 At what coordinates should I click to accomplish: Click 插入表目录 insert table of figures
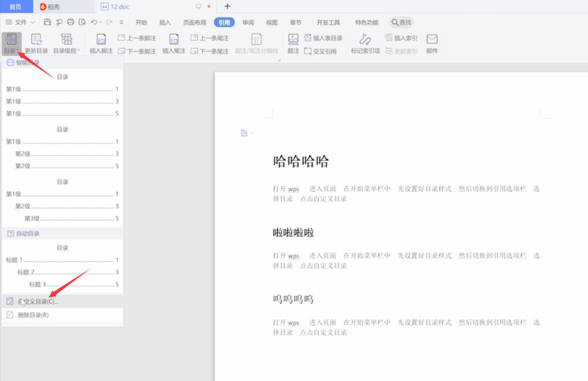[x=323, y=38]
